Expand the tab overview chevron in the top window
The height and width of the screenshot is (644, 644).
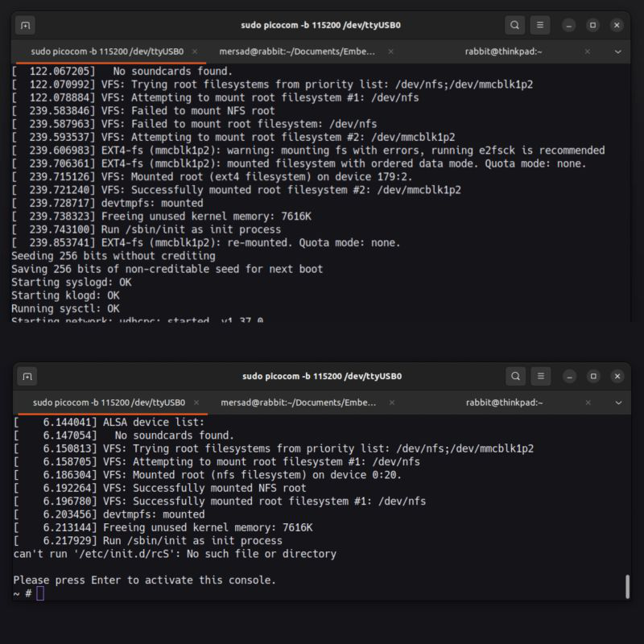[617, 51]
